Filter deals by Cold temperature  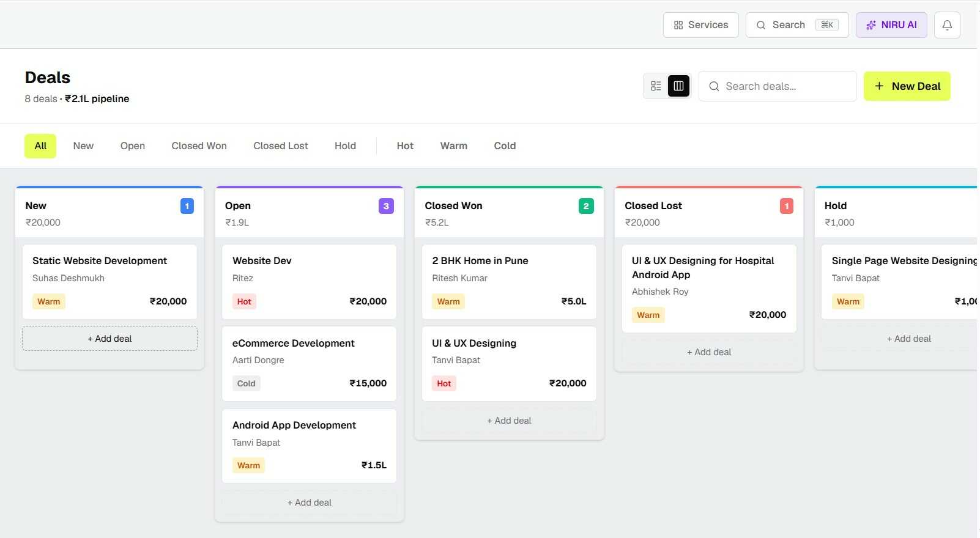coord(505,146)
